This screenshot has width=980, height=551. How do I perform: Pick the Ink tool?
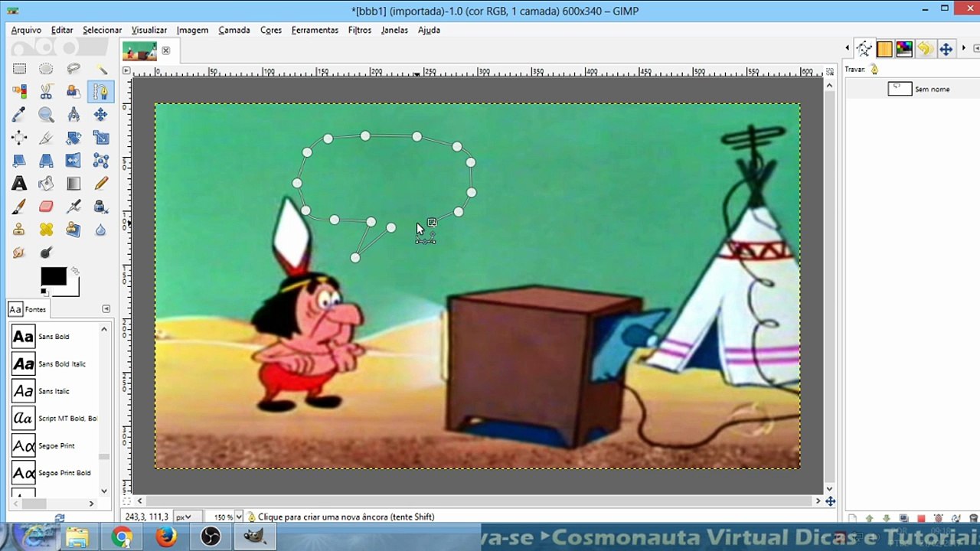100,207
